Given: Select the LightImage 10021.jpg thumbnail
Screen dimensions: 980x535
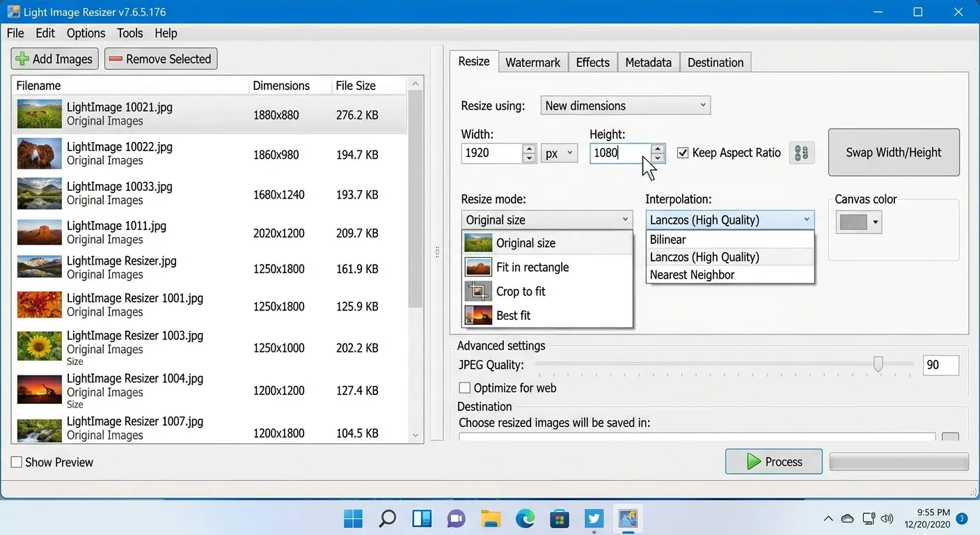Looking at the screenshot, I should (x=40, y=114).
